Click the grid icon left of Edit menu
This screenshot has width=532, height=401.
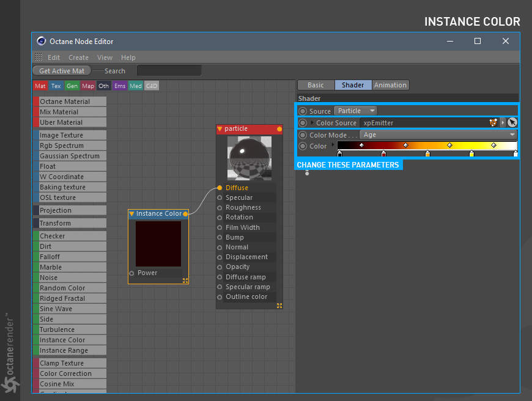(39, 57)
